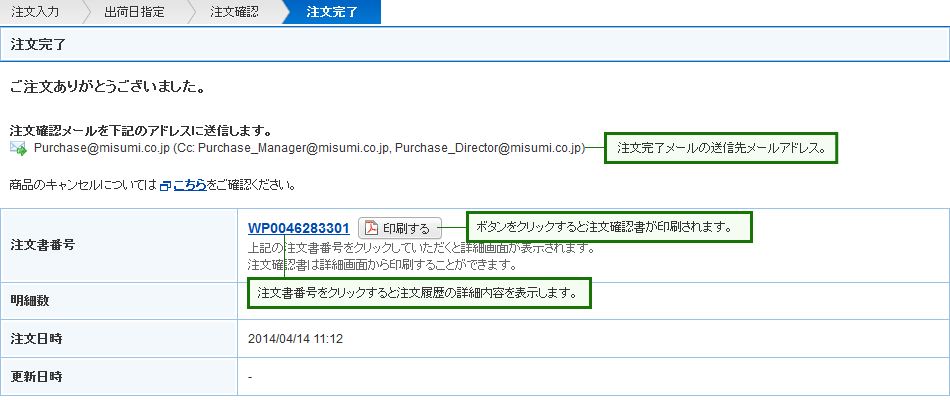This screenshot has height=400, width=950.
Task: Click the PDF icon on the 印刷する button
Action: [370, 228]
